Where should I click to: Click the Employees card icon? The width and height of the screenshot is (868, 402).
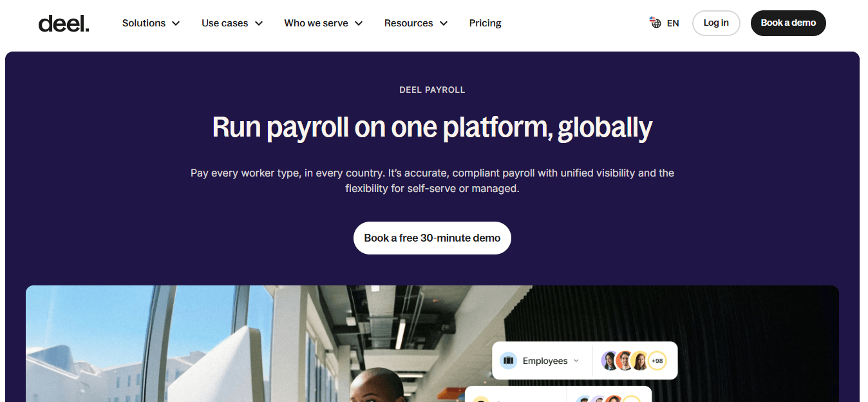point(508,361)
